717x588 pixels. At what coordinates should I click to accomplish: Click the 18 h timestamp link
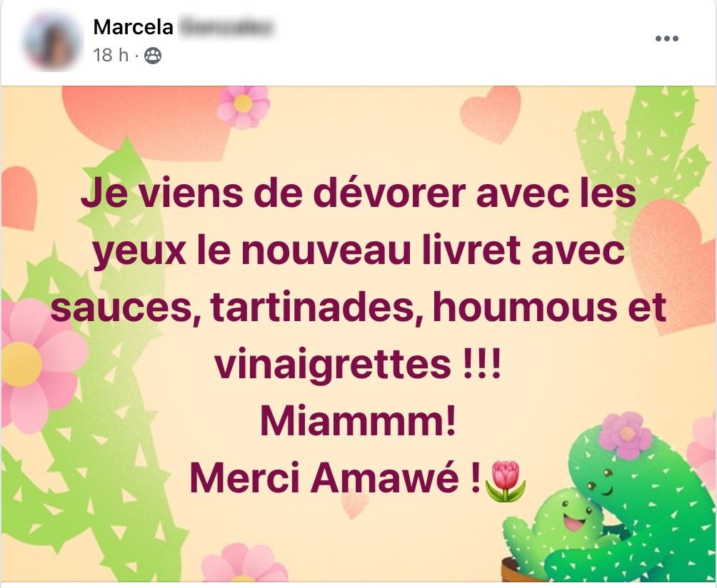click(x=111, y=55)
